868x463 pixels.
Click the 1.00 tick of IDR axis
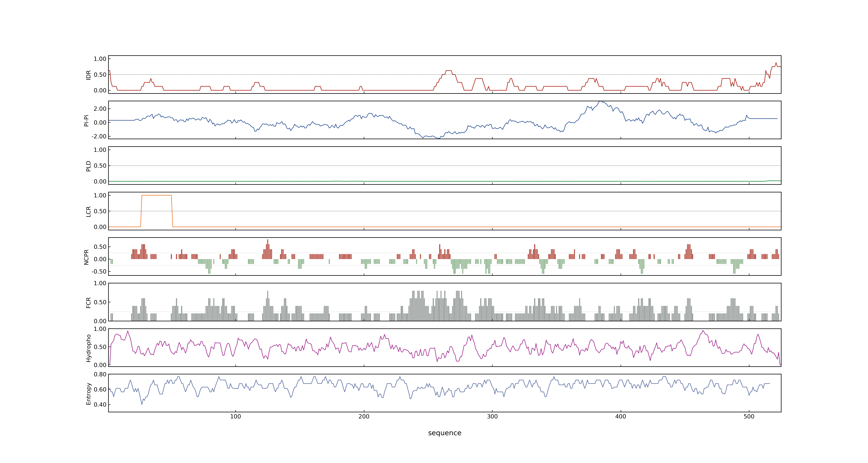point(100,59)
